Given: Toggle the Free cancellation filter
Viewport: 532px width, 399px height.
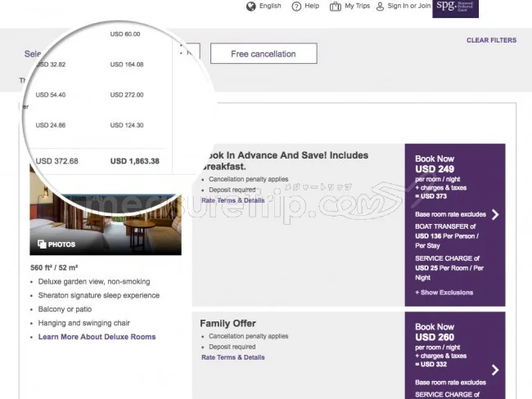Looking at the screenshot, I should [263, 54].
